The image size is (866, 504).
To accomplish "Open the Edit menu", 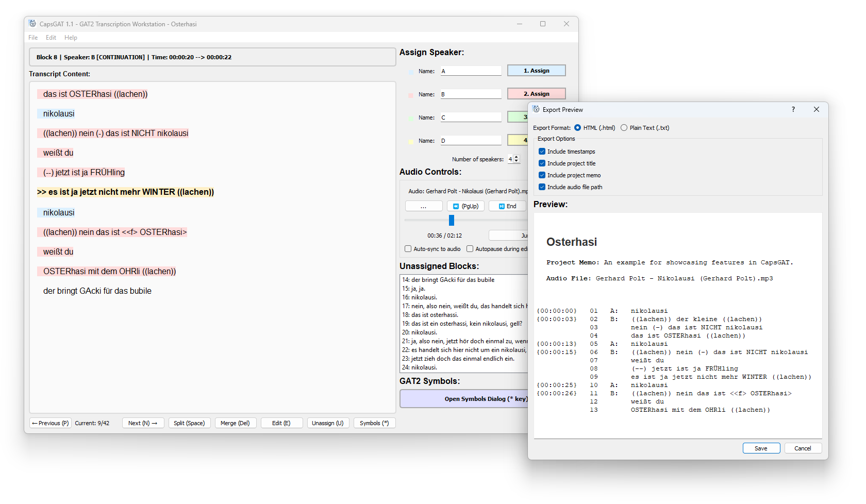I will (x=51, y=37).
